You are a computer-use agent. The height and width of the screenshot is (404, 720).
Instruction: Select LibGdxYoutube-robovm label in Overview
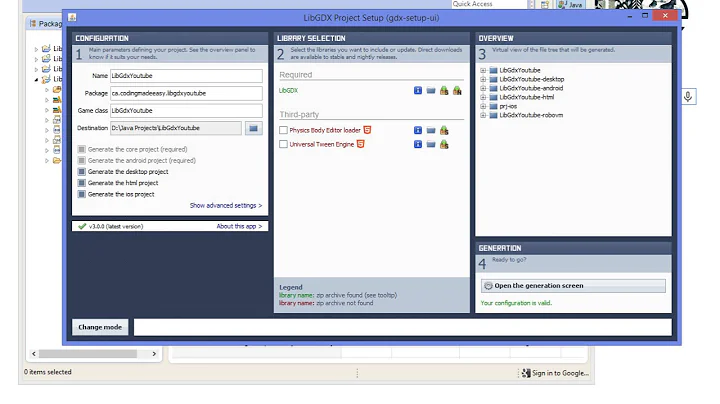531,115
